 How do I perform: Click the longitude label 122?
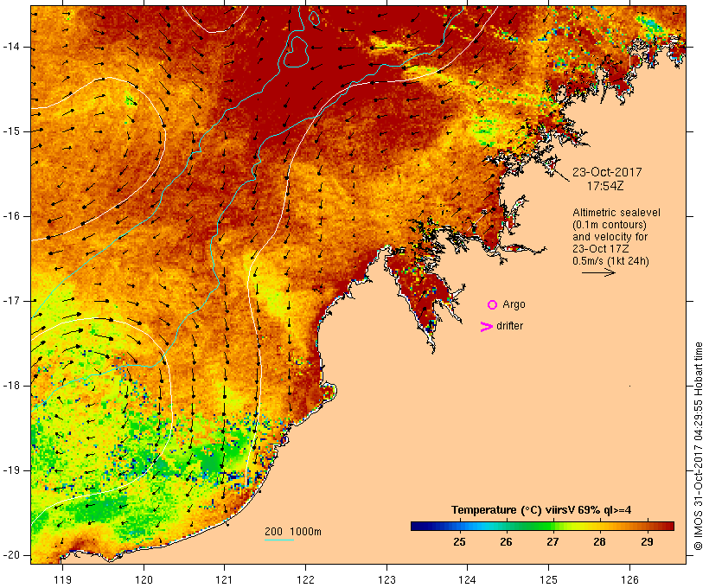306,579
